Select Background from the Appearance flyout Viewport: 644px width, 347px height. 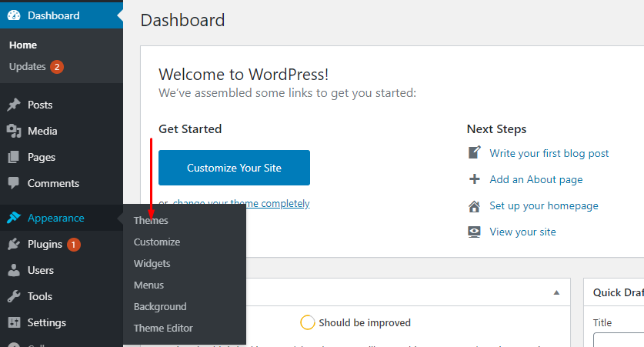point(160,307)
